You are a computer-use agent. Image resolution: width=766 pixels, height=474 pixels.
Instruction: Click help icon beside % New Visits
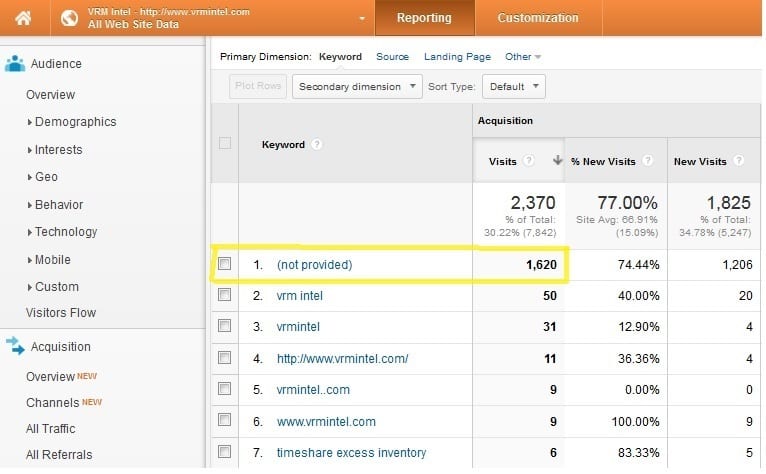click(x=648, y=161)
